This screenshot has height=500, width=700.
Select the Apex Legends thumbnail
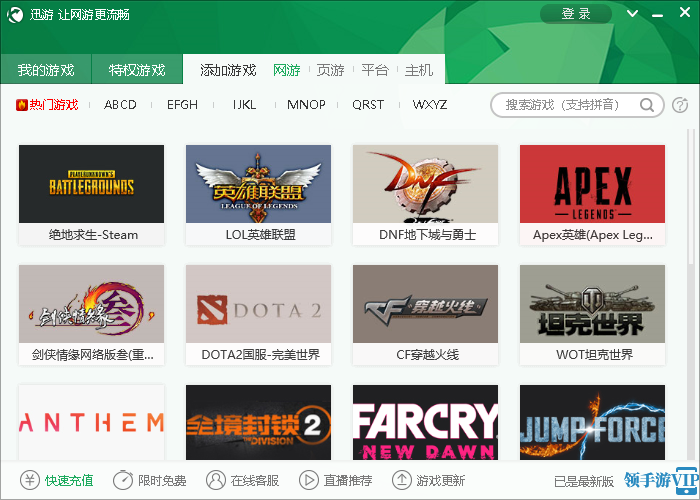(592, 184)
